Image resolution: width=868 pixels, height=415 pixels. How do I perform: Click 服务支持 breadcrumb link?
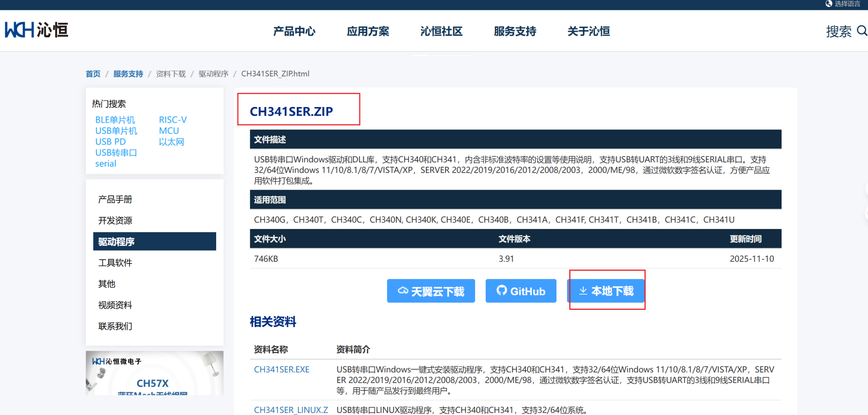tap(128, 74)
